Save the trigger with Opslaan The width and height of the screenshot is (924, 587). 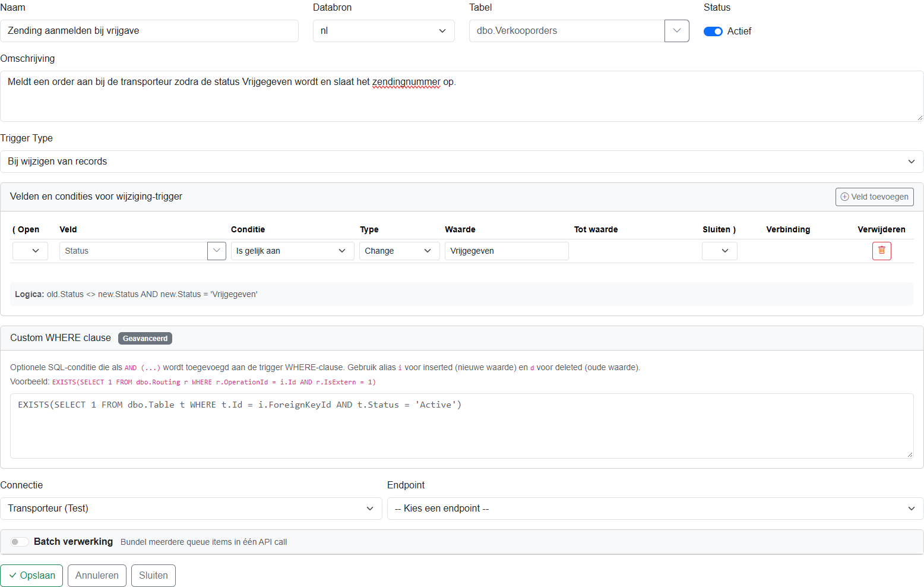click(x=31, y=576)
